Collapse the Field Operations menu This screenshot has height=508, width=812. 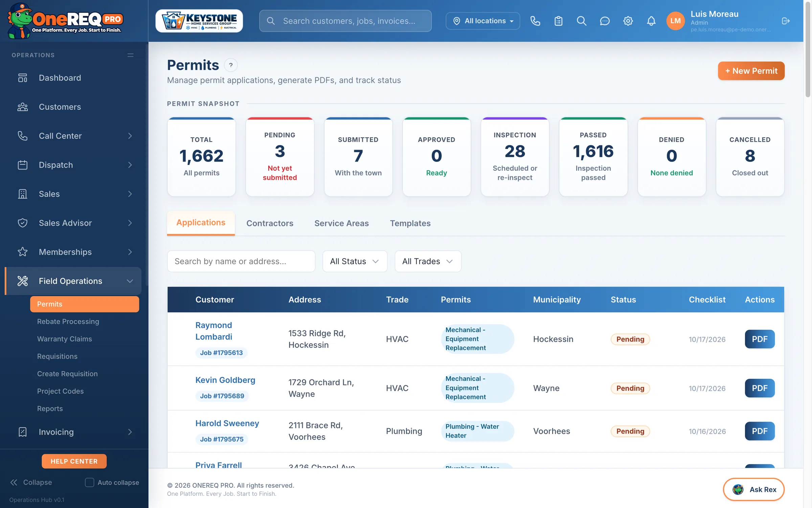73,281
